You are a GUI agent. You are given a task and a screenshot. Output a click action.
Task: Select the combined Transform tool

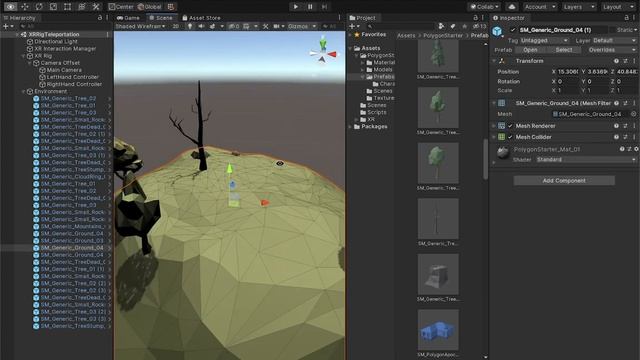(82, 7)
